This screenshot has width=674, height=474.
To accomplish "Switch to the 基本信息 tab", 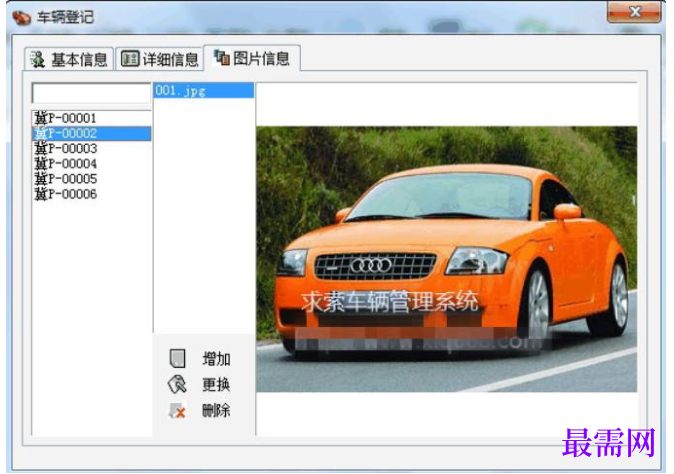I will 70,59.
